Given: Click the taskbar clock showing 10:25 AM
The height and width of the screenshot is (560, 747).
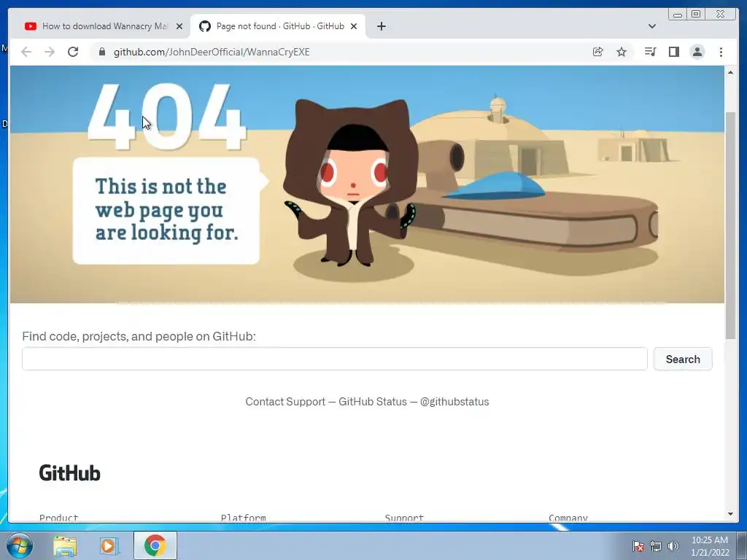Looking at the screenshot, I should pos(709,546).
